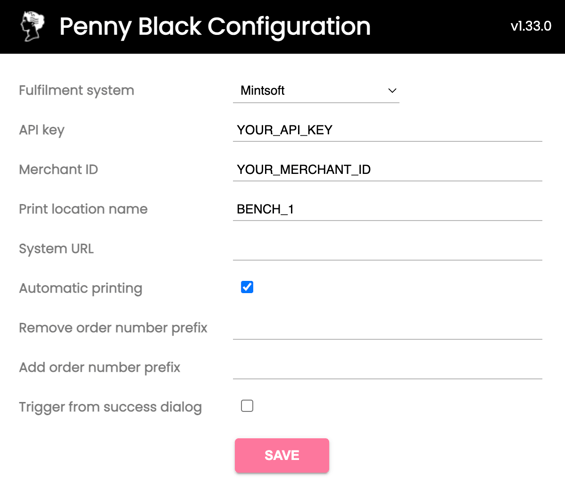Click the Trigger from success dialog label
The width and height of the screenshot is (565, 492).
point(110,407)
